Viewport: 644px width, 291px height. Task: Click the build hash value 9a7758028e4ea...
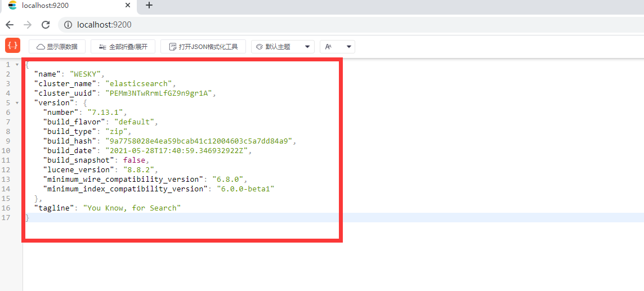tap(199, 141)
